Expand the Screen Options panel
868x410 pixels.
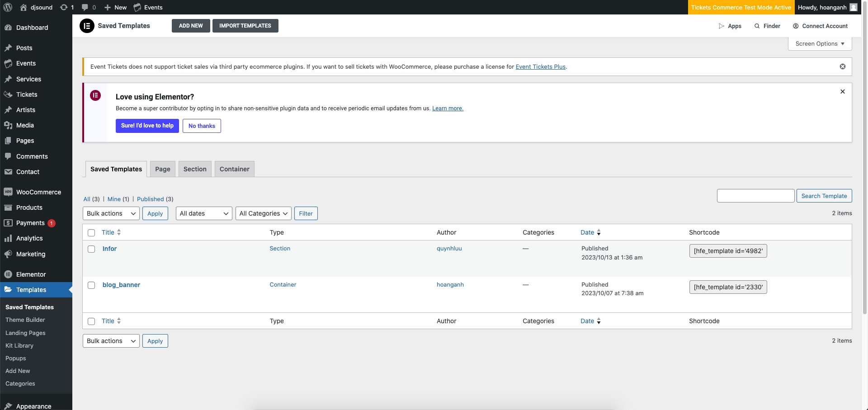point(820,44)
